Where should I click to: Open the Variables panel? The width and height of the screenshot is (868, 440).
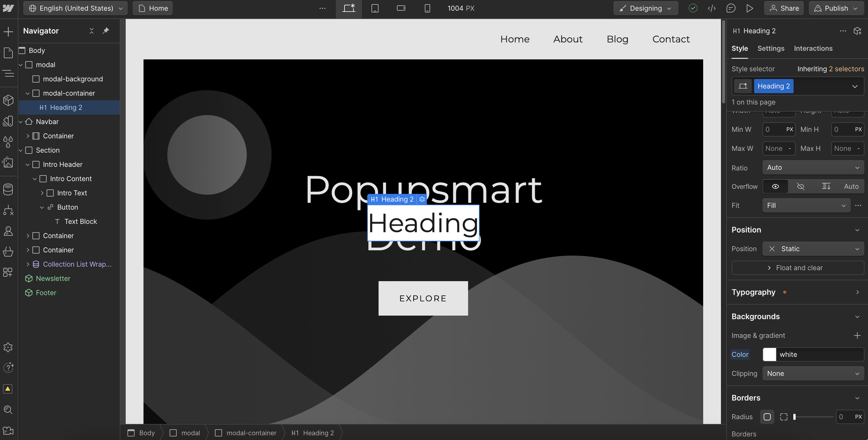coord(8,142)
